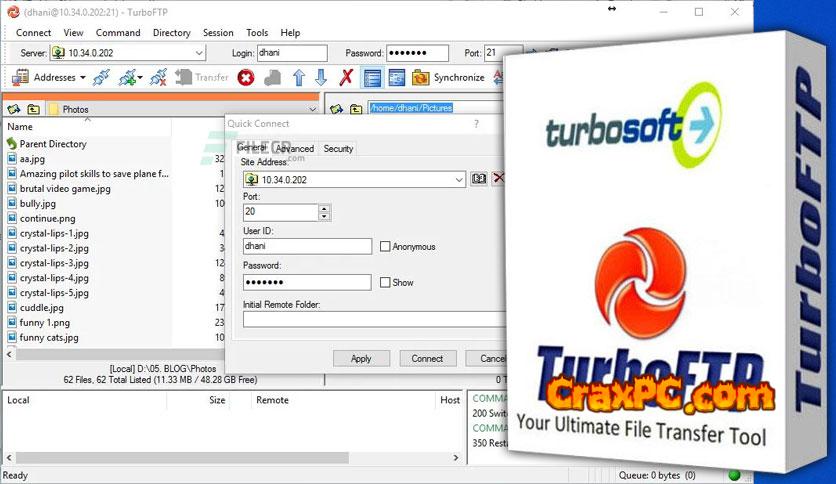Switch to the Security tab
Image resolution: width=836 pixels, height=484 pixels.
[x=338, y=149]
